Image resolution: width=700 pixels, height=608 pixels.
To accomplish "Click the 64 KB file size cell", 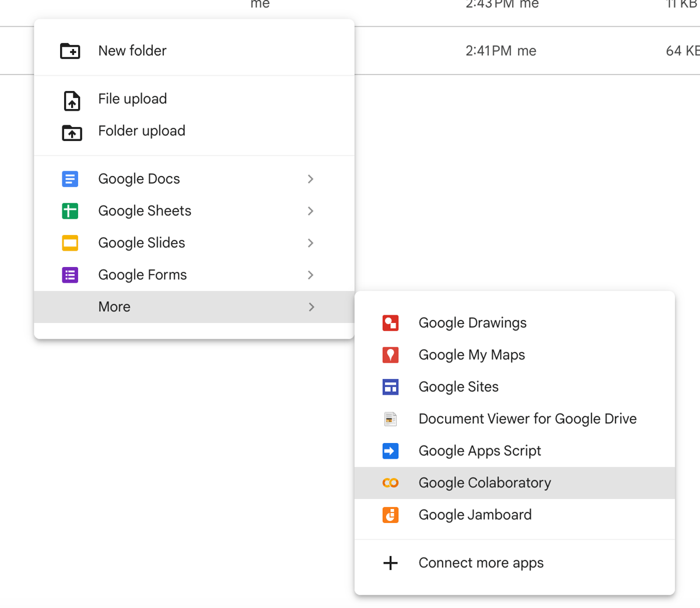I will (x=682, y=51).
